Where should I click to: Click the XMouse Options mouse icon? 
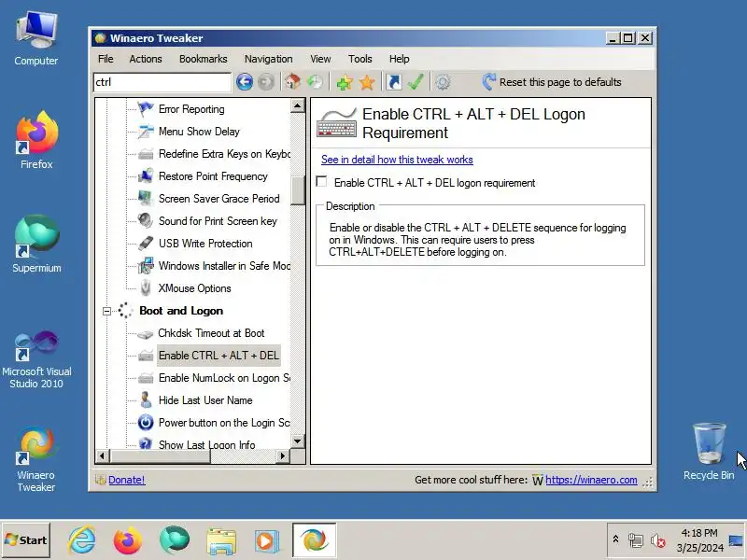[x=146, y=288]
